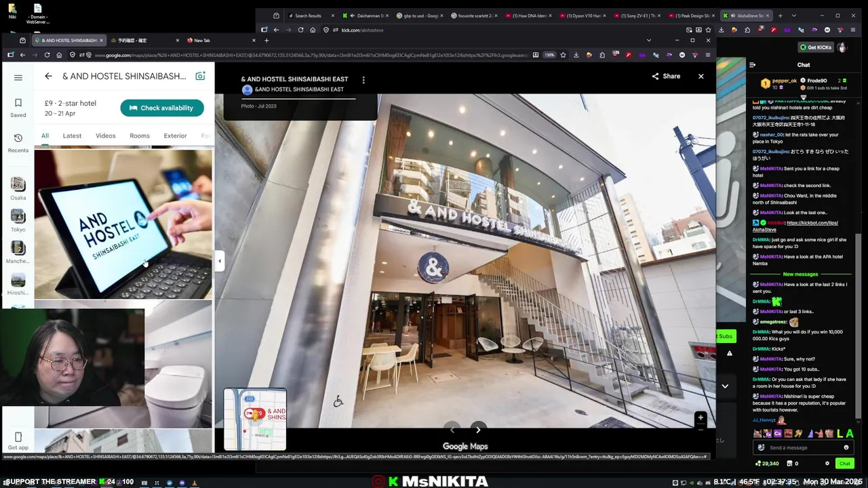Click the Subs button beside the stream

(x=725, y=336)
